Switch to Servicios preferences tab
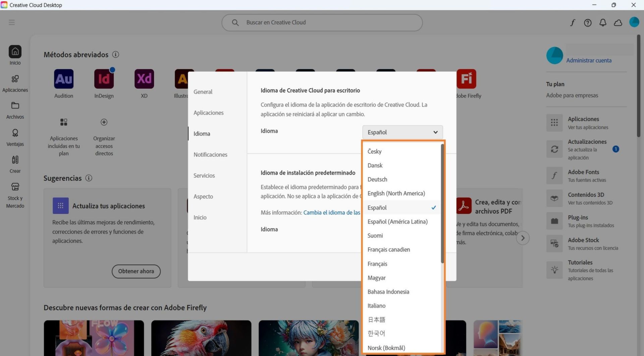The width and height of the screenshot is (644, 356). coord(204,175)
